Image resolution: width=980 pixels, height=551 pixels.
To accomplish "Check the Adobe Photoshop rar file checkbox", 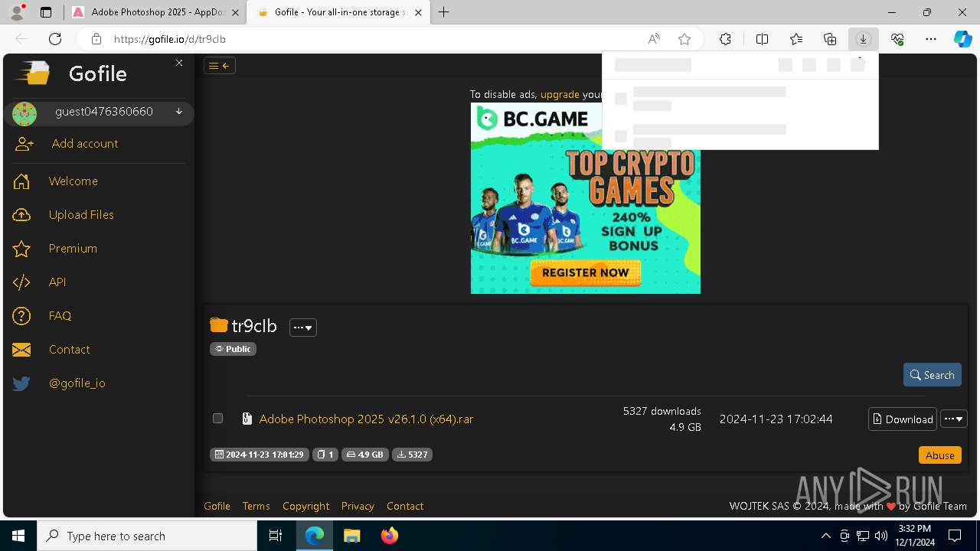I will tap(217, 419).
